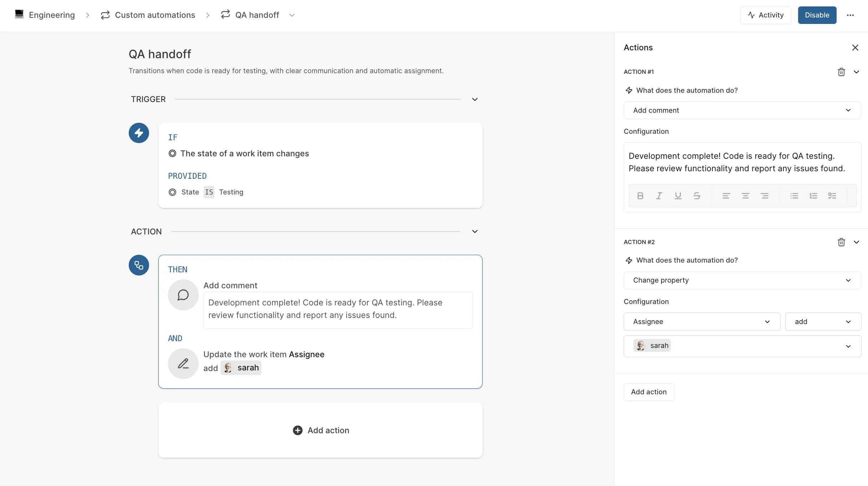Apply strikethrough to the comment text
868x486 pixels.
click(x=697, y=196)
